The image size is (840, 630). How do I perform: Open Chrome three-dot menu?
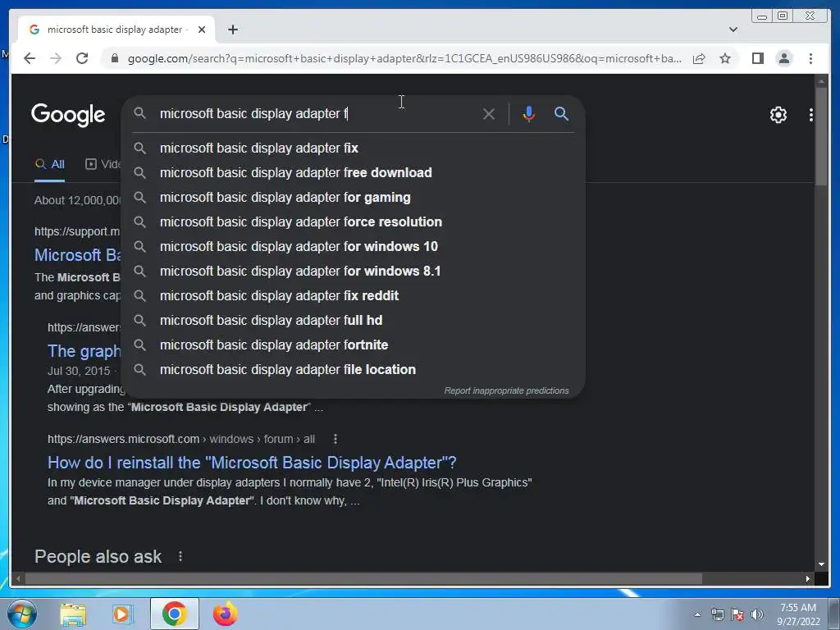pyautogui.click(x=810, y=58)
